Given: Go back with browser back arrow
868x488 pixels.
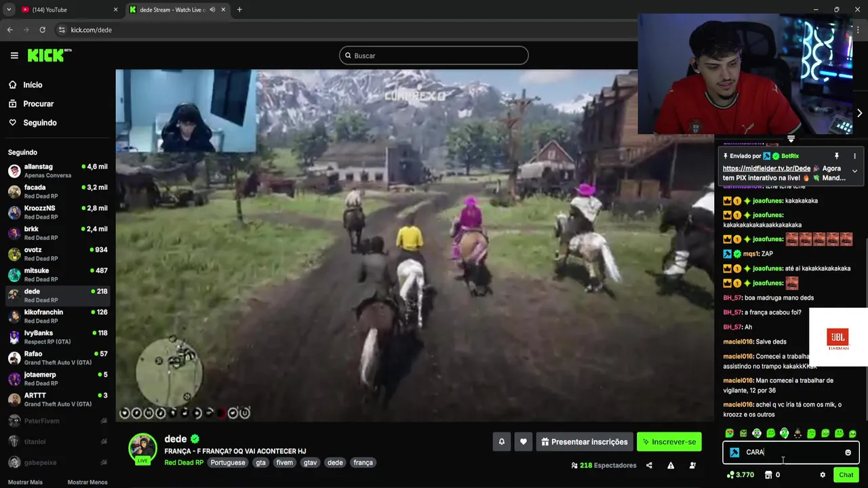Looking at the screenshot, I should (9, 30).
